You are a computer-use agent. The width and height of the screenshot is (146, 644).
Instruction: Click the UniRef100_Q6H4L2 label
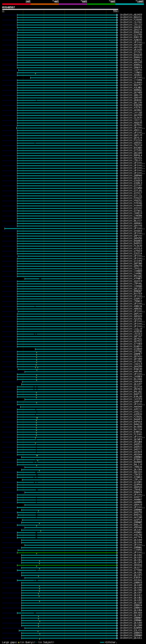click(x=131, y=60)
